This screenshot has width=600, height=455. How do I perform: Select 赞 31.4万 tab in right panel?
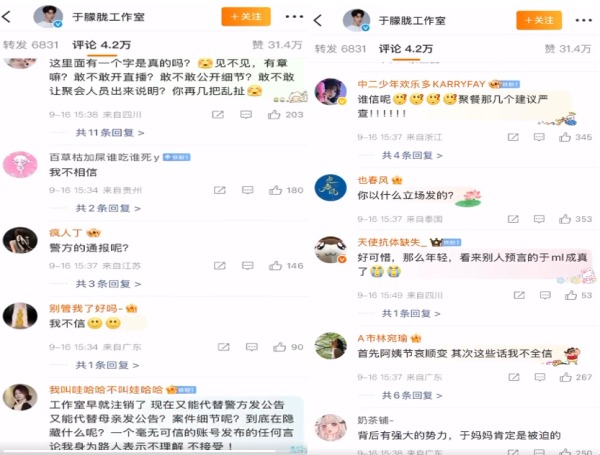(x=568, y=49)
